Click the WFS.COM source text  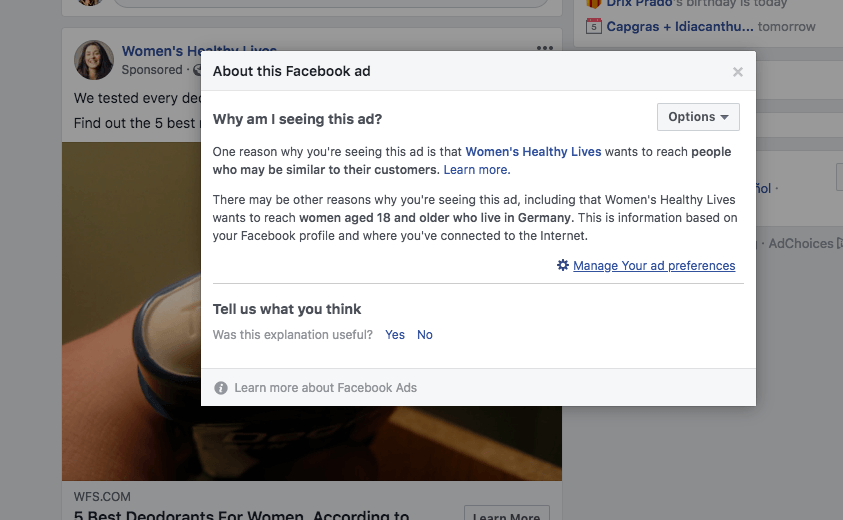pos(102,496)
